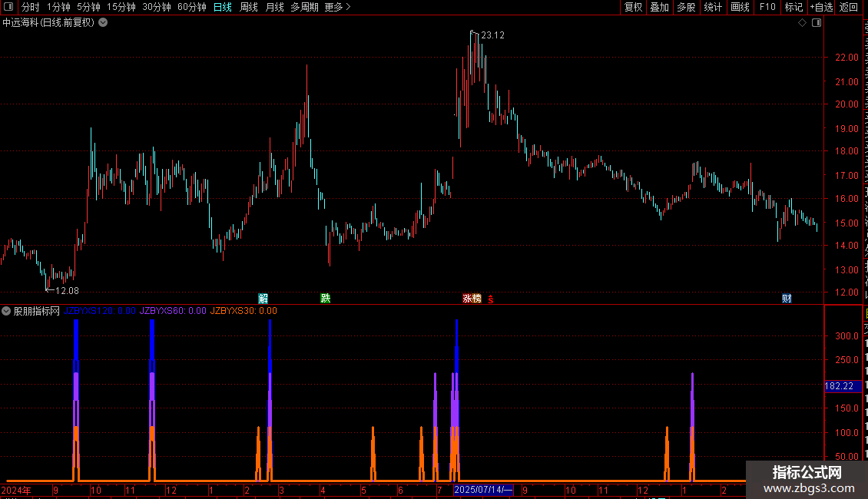Click the 解 event marker icon
Viewport: 868px width, 499px height.
coord(263,299)
